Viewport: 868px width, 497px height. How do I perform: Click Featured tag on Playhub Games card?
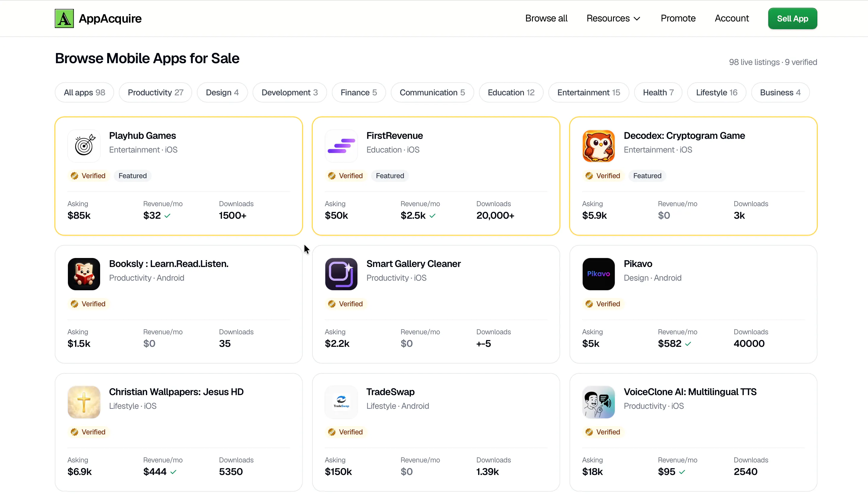tap(133, 176)
